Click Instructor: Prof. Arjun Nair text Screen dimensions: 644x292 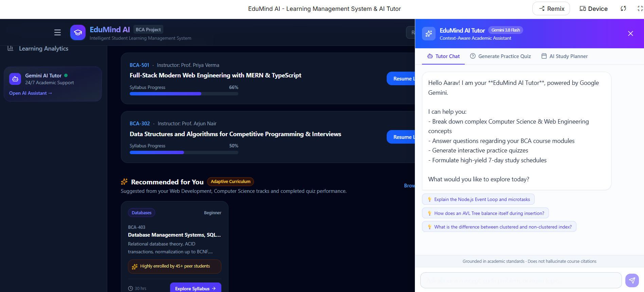(187, 124)
